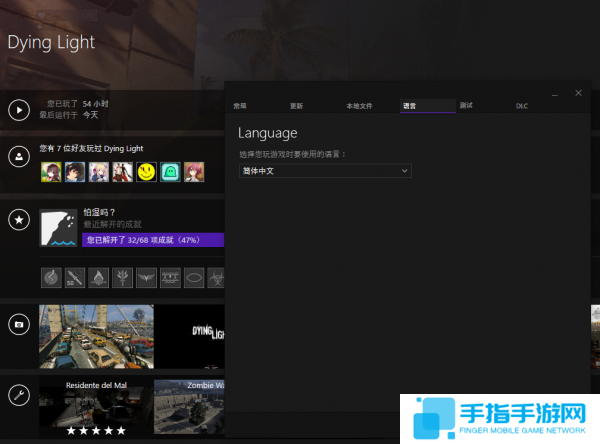Switch to the 常规 tab

[x=240, y=105]
